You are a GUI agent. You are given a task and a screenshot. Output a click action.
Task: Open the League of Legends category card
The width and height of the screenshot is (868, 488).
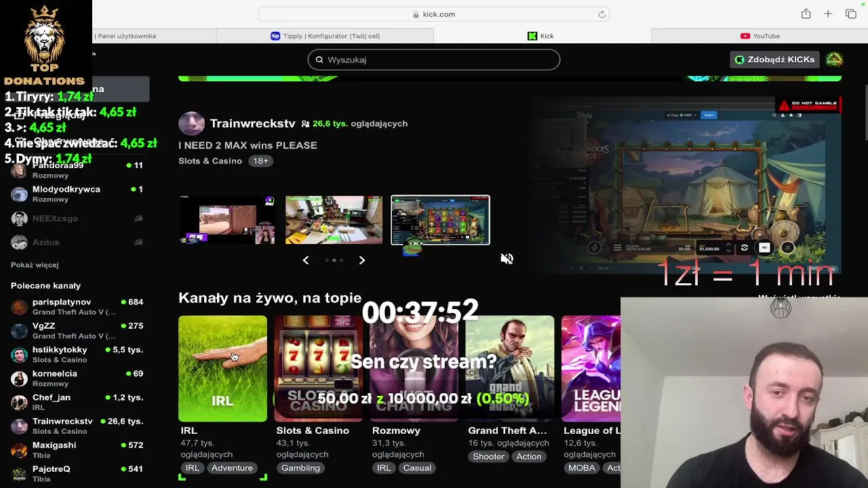(591, 369)
